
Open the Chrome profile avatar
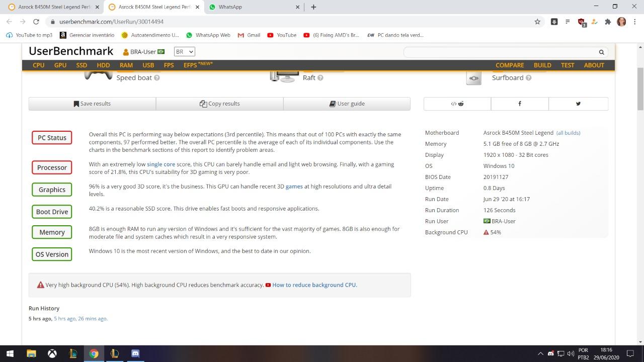(x=621, y=22)
